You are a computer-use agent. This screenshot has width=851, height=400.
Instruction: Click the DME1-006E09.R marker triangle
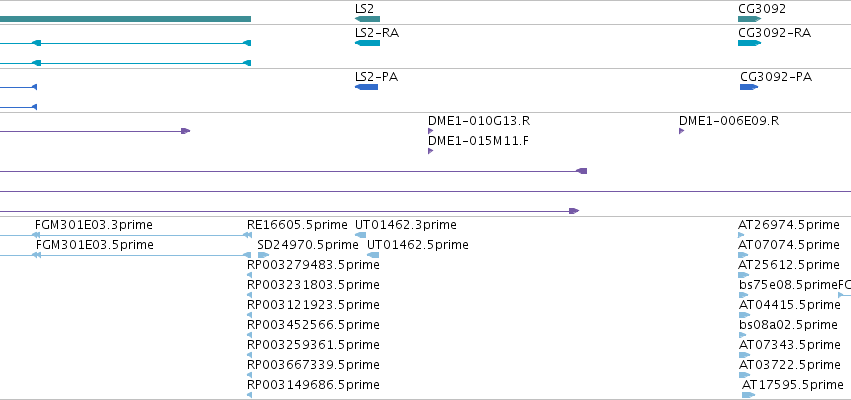point(682,131)
